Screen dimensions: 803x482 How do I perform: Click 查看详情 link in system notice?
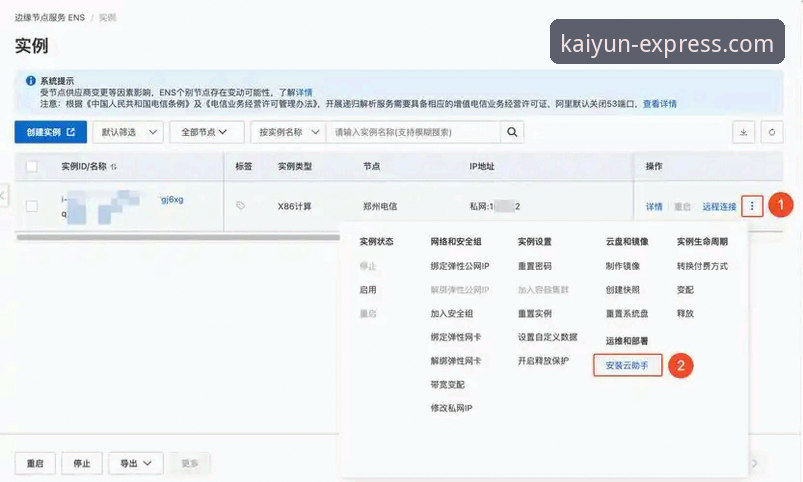tap(660, 104)
